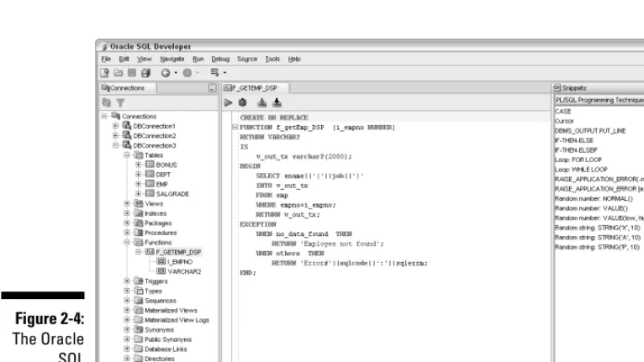Open the PL/SQL Programming Techniques dropdown
The height and width of the screenshot is (362, 644).
click(x=599, y=100)
